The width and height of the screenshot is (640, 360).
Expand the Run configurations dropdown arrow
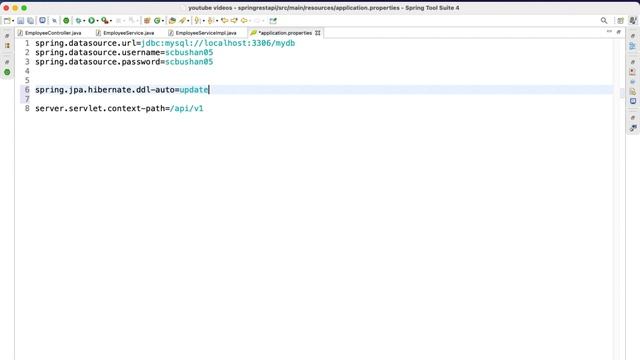97,21
